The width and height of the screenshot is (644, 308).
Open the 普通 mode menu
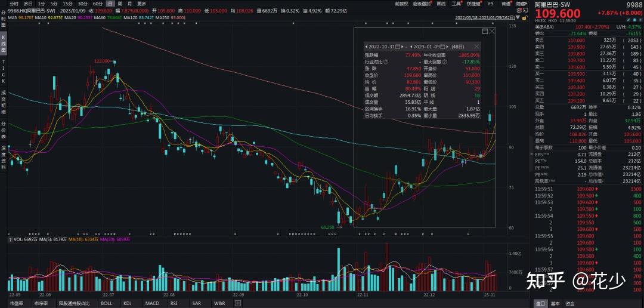click(506, 4)
